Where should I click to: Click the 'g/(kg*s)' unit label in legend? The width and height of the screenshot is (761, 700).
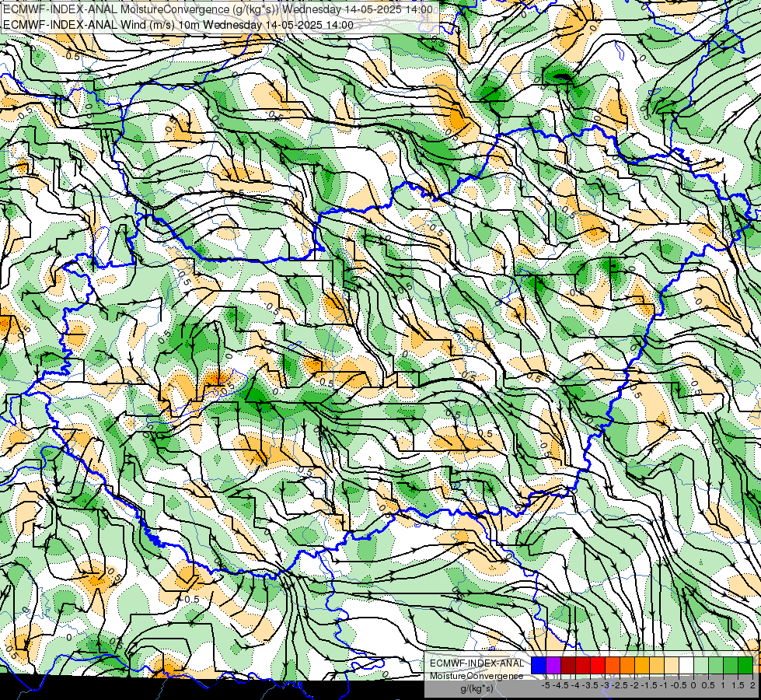[476, 689]
